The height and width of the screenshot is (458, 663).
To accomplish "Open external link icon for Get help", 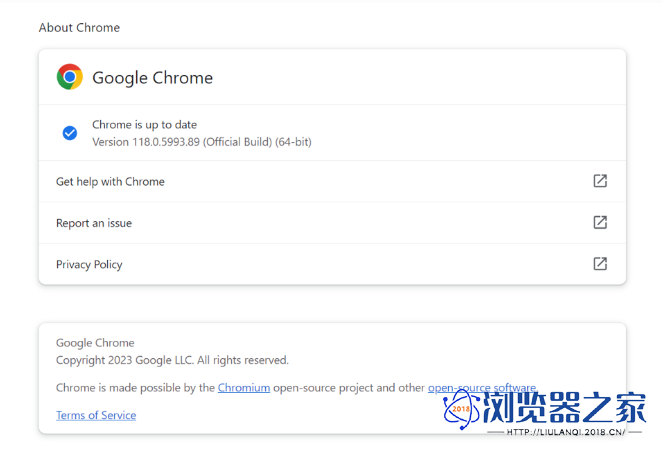I will [600, 181].
